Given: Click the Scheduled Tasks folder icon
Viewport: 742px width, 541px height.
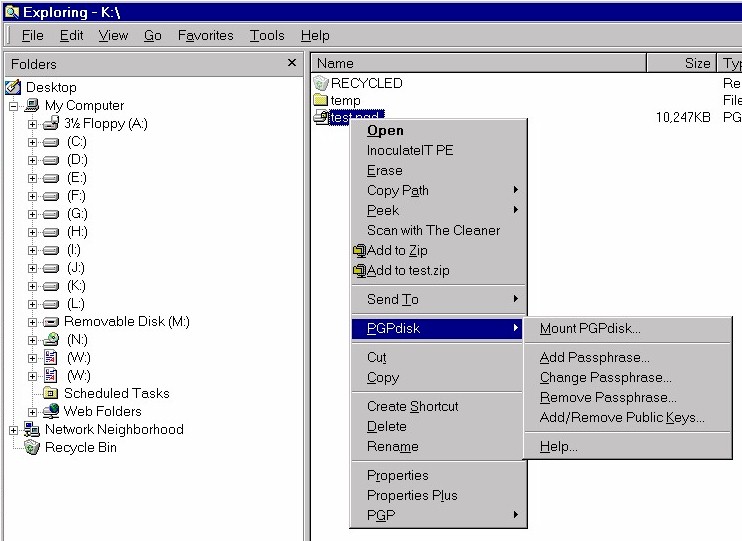Looking at the screenshot, I should click(51, 393).
